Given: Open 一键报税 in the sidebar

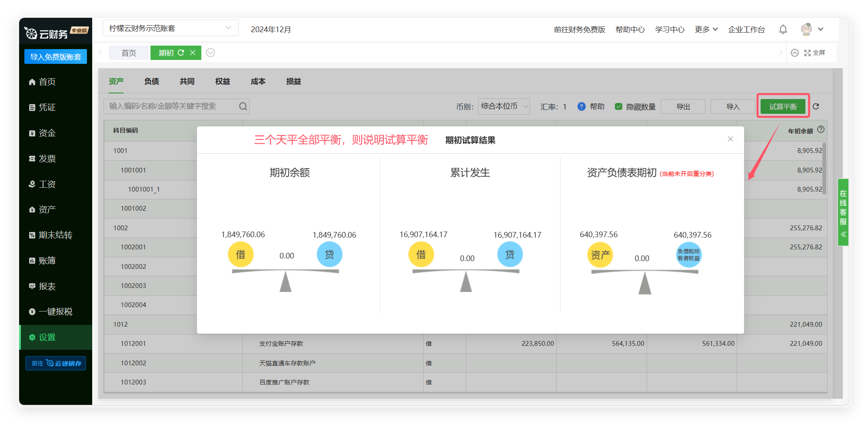Looking at the screenshot, I should coord(55,311).
